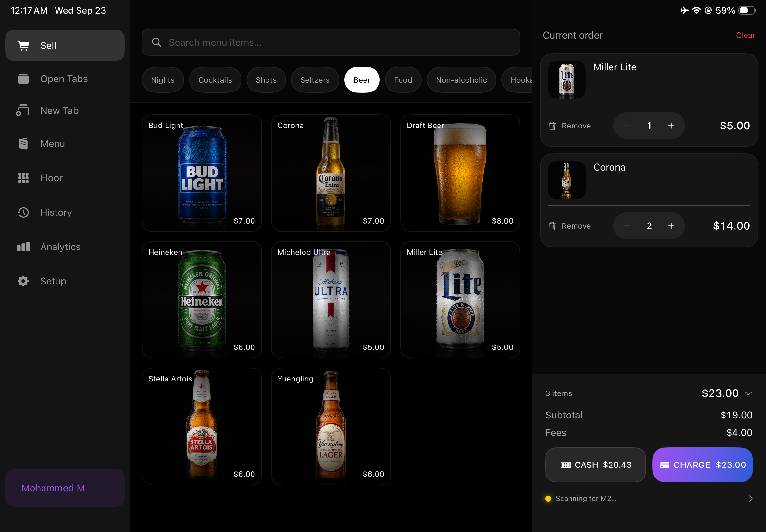This screenshot has height=532, width=766.
Task: Expand the $23.00 total breakdown chevron
Action: [x=748, y=394]
